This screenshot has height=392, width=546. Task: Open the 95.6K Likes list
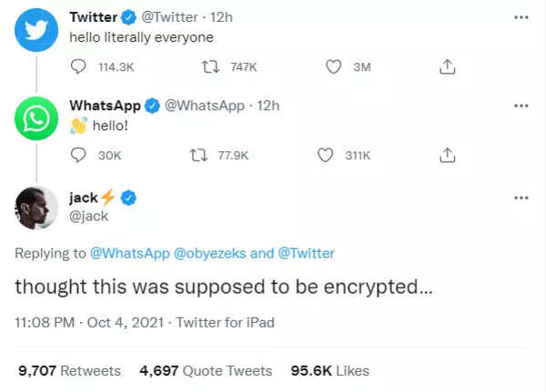pos(329,371)
